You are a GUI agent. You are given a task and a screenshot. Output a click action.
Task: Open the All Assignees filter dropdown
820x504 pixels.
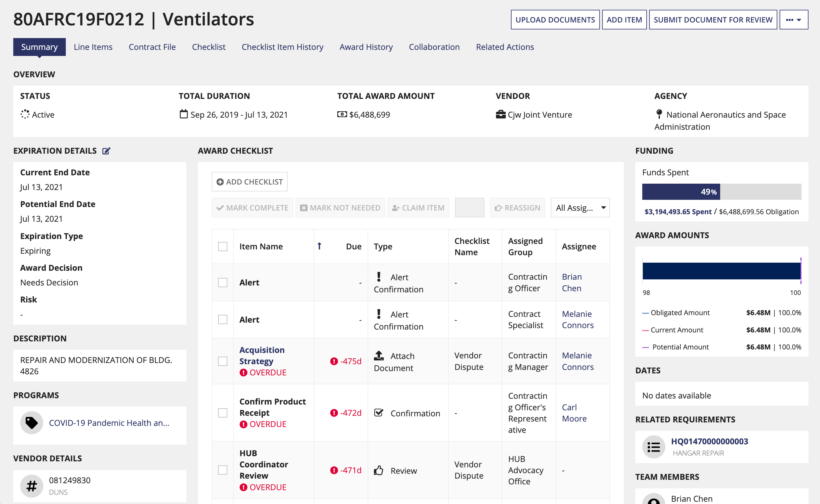pyautogui.click(x=580, y=208)
